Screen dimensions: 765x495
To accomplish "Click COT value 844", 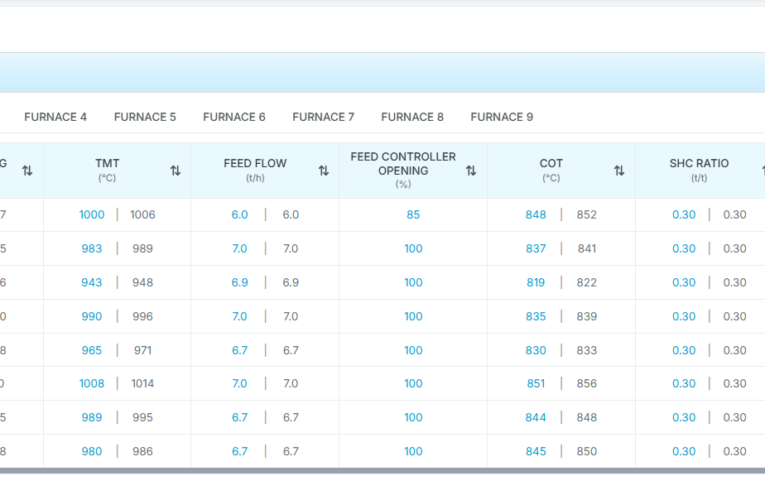I will [536, 417].
